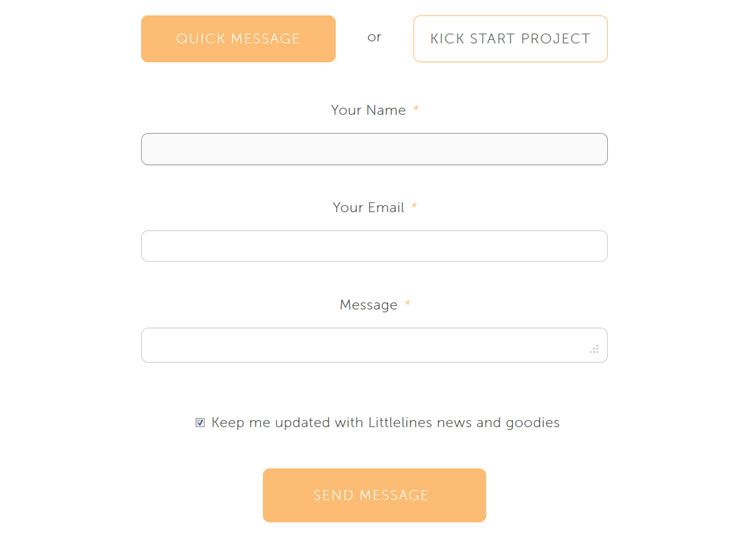Focus the Your Name text field
This screenshot has height=544, width=750.
374,149
